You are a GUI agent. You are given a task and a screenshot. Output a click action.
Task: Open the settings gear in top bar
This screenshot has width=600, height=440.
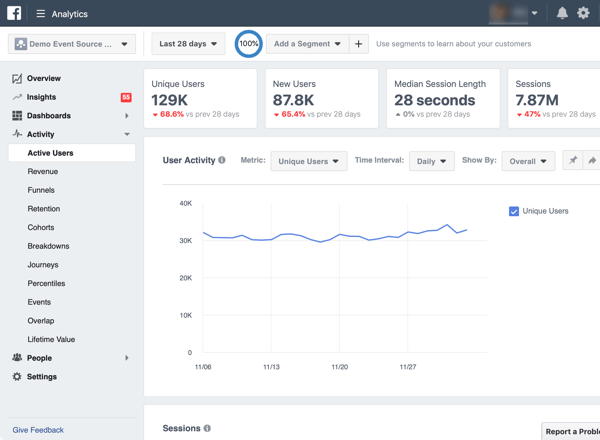[583, 14]
